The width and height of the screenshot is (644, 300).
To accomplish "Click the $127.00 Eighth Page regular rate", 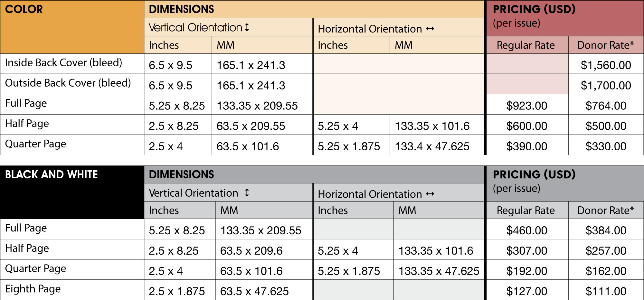I will [527, 291].
